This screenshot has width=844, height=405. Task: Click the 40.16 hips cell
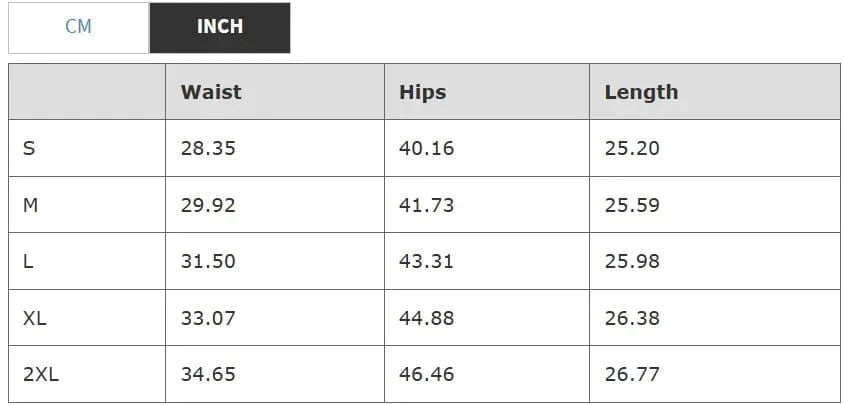(x=426, y=149)
